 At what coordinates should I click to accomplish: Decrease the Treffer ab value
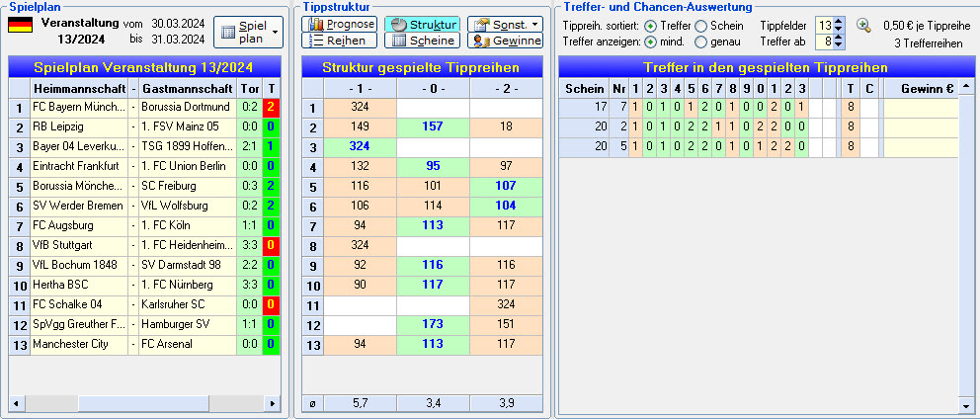coord(840,45)
